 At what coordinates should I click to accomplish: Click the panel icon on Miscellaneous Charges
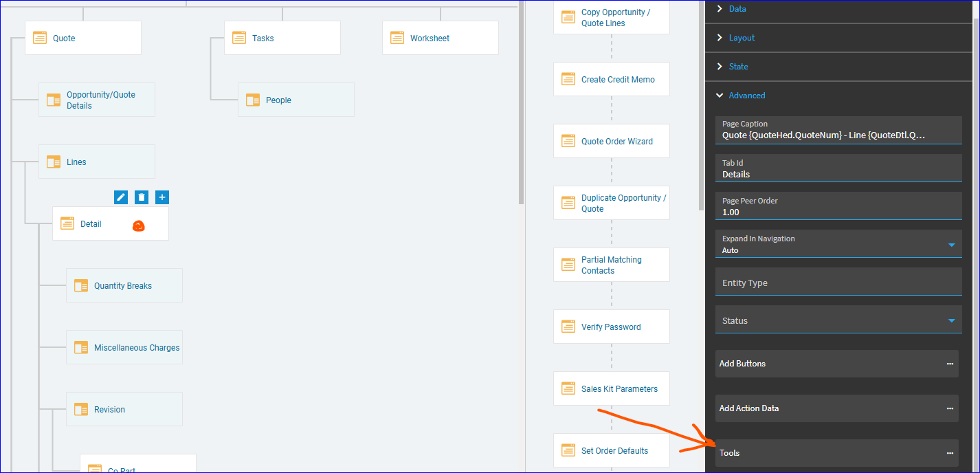coord(81,347)
